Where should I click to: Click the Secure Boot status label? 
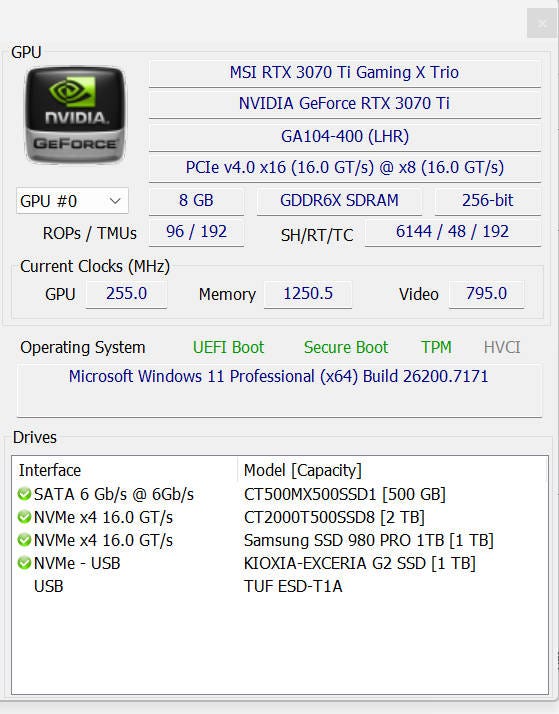coord(346,347)
